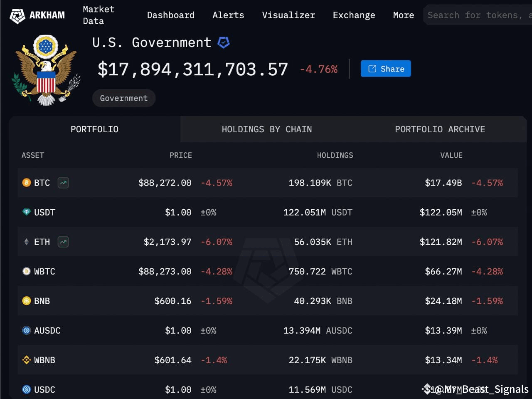The height and width of the screenshot is (399, 532).
Task: Click the BTC asset name
Action: click(x=42, y=183)
